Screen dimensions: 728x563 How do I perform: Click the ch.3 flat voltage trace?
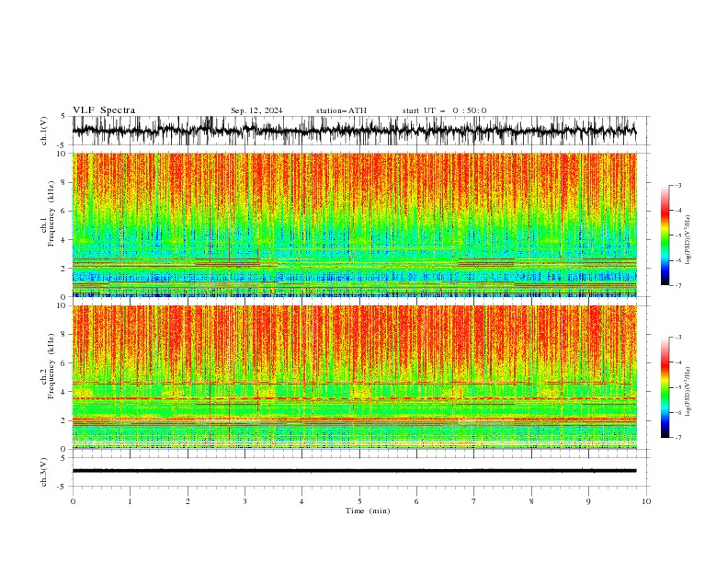[x=354, y=471]
